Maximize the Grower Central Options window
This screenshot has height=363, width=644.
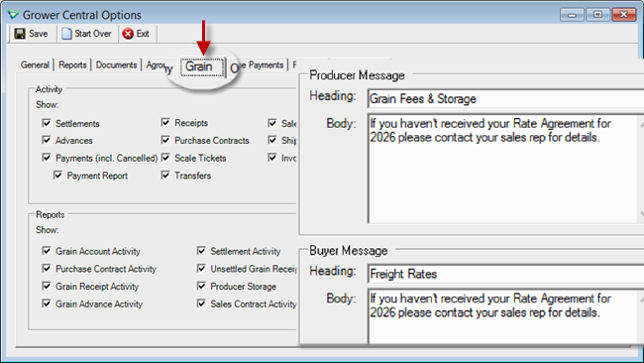tap(597, 15)
